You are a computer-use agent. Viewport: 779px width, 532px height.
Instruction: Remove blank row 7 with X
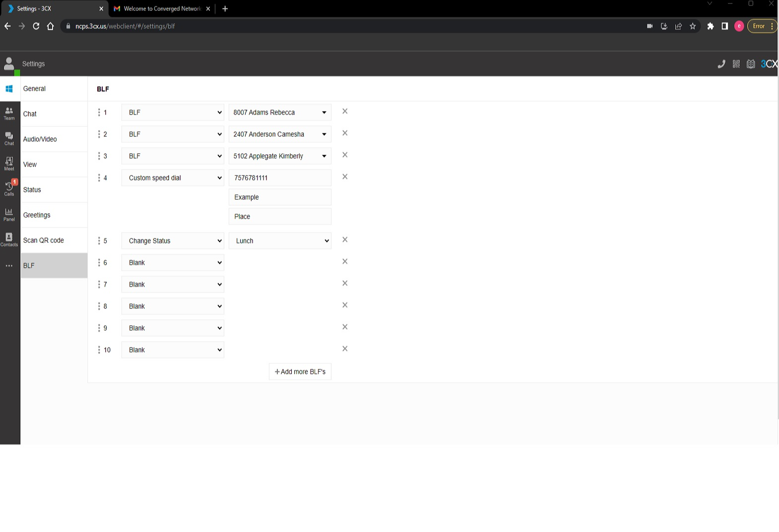coord(345,284)
